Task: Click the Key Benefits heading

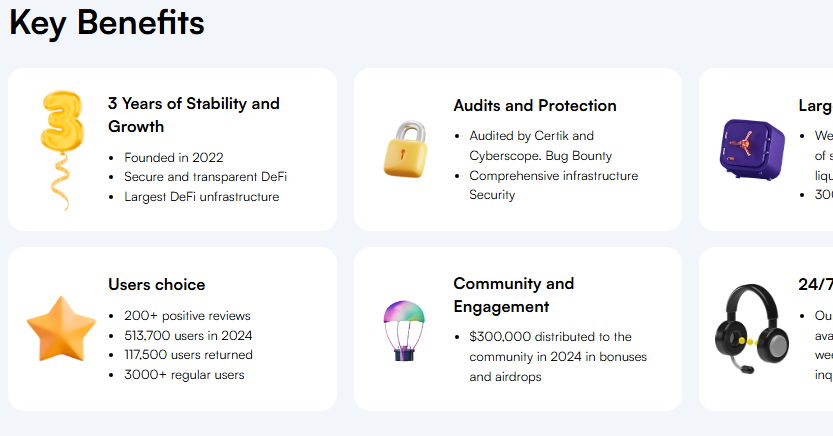Action: pos(107,22)
